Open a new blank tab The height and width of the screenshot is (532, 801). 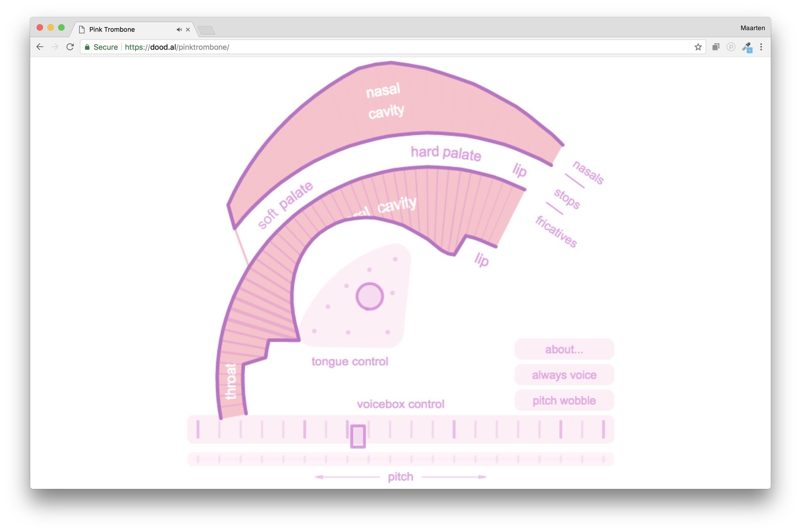click(206, 30)
